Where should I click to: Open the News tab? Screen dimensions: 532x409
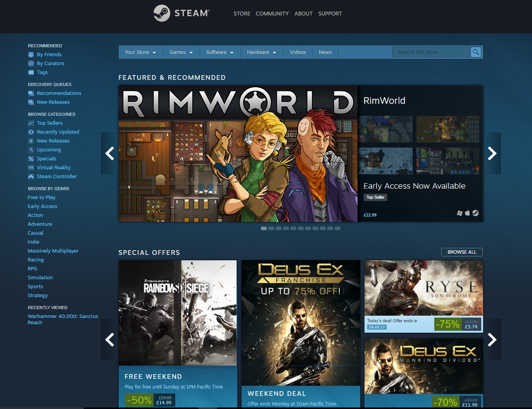[x=325, y=52]
